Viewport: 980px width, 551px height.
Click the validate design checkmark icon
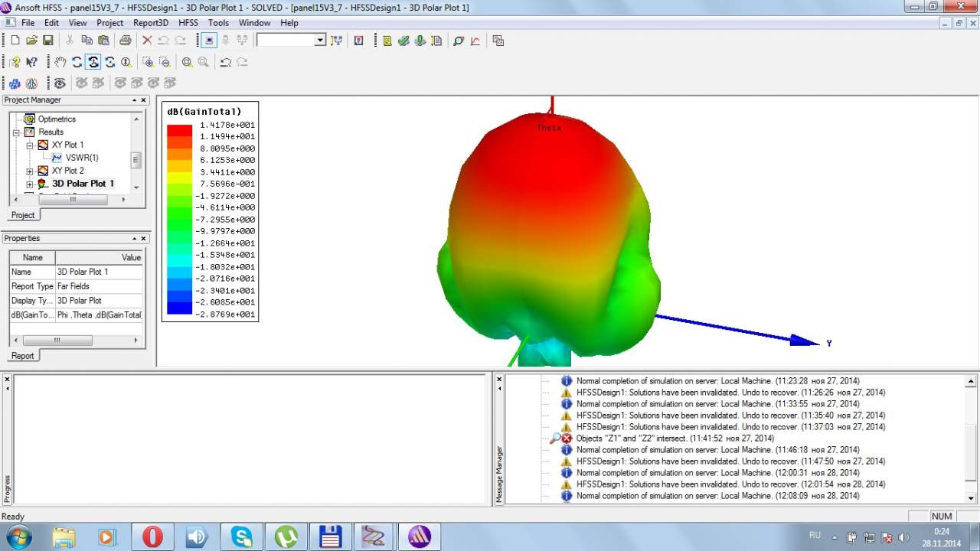coord(403,41)
